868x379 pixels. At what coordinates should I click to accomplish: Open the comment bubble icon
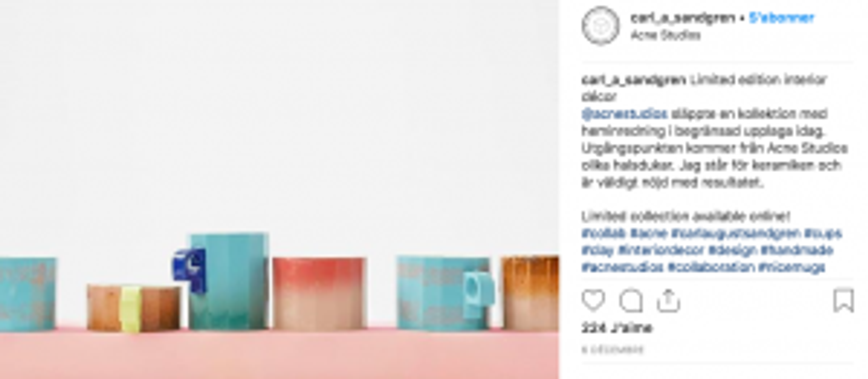631,300
